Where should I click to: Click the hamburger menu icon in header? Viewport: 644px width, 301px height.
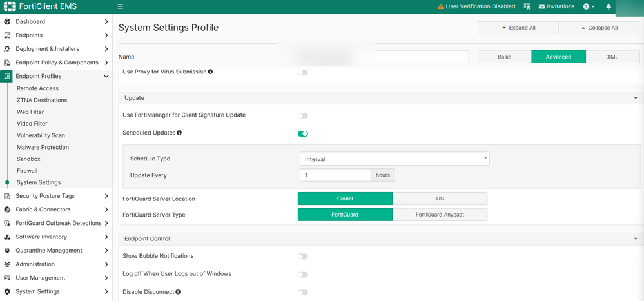coord(120,6)
